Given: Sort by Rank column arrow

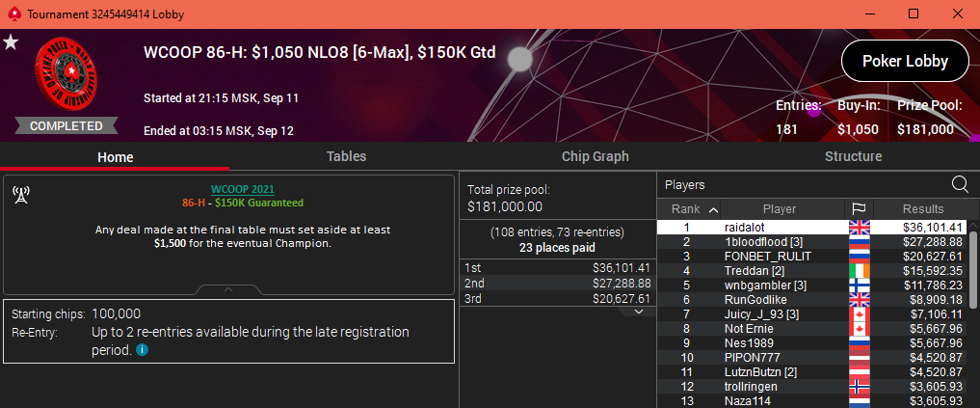Looking at the screenshot, I should [713, 209].
